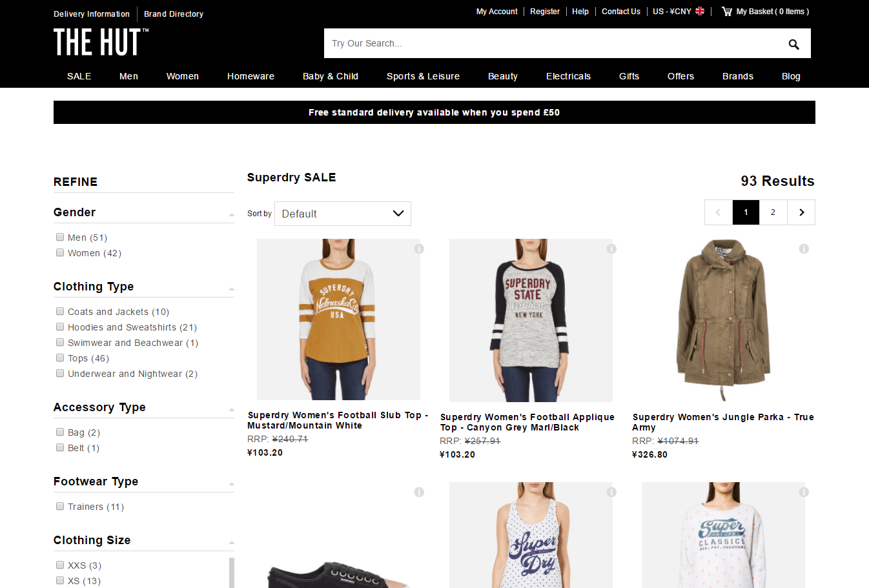Open the SALE menu
The width and height of the screenshot is (869, 588).
click(x=79, y=76)
